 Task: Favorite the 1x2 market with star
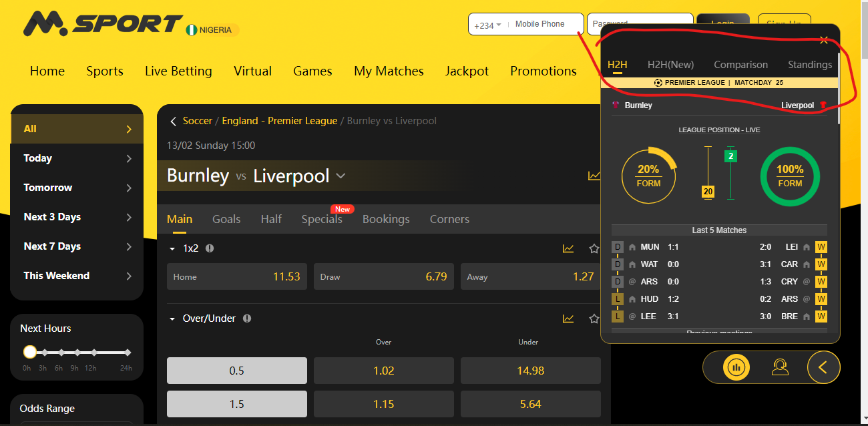coord(594,248)
